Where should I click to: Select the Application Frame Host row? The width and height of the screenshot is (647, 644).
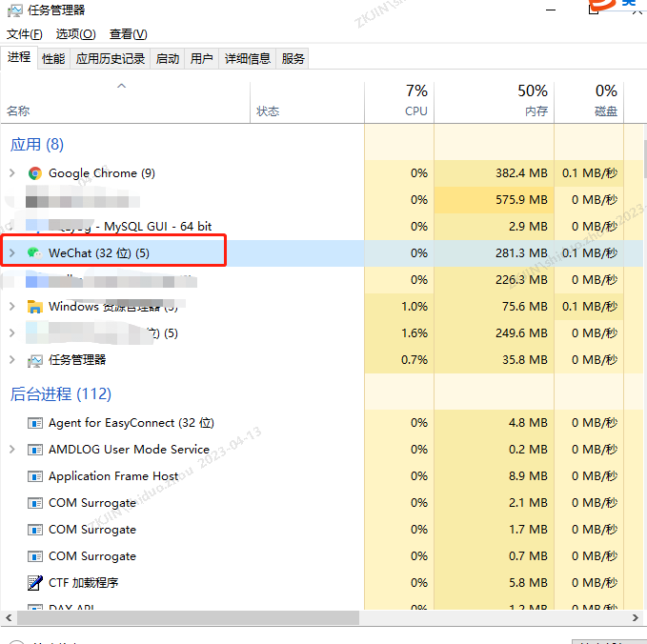[322, 476]
